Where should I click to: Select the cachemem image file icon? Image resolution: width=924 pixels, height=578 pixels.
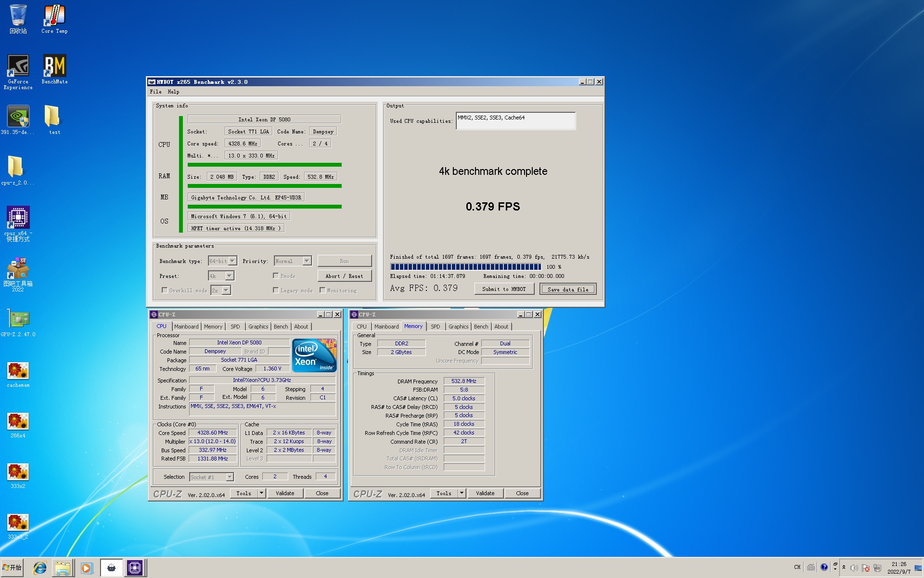(x=18, y=375)
